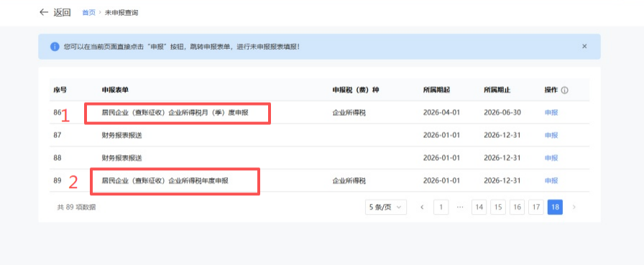Click the info icon next to 操作 header
This screenshot has width=644, height=265.
[x=564, y=90]
